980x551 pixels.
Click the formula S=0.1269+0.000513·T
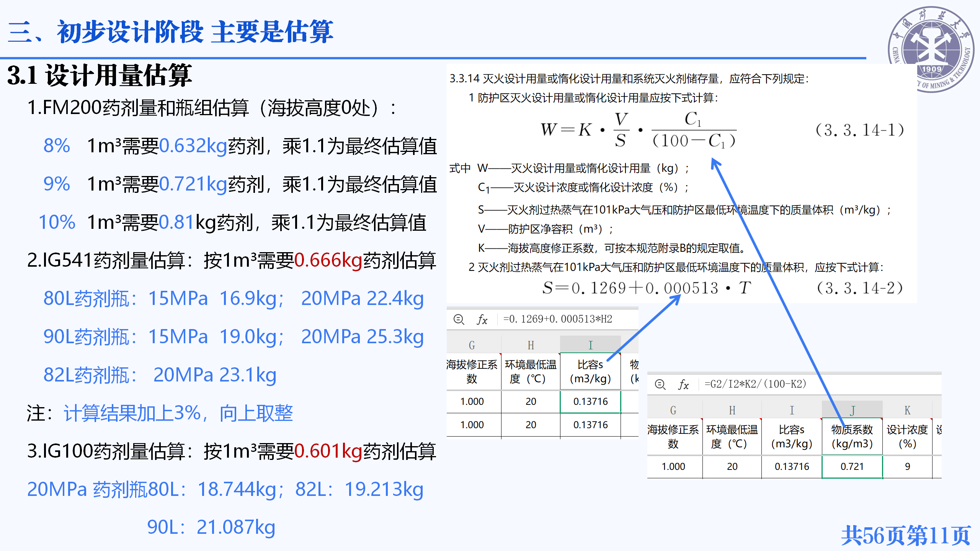(647, 288)
